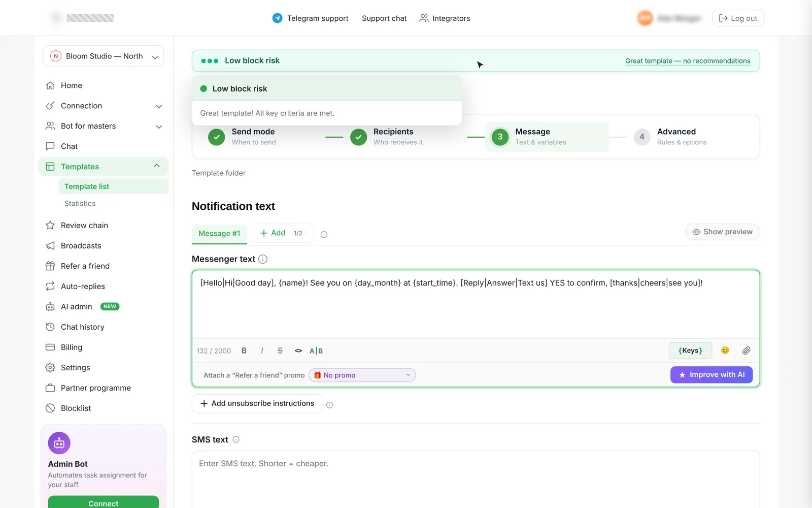
Task: Go to step 4 Advanced
Action: tap(670, 137)
